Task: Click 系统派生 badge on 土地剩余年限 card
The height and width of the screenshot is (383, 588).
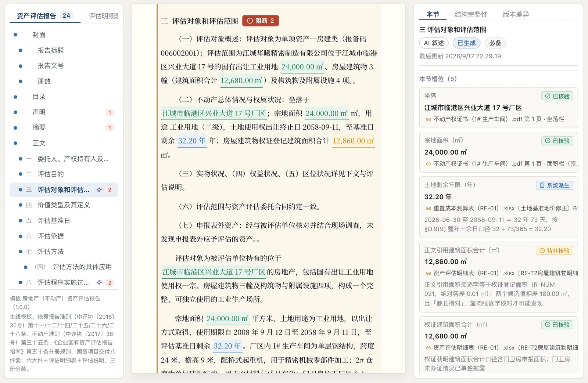Action: 554,185
